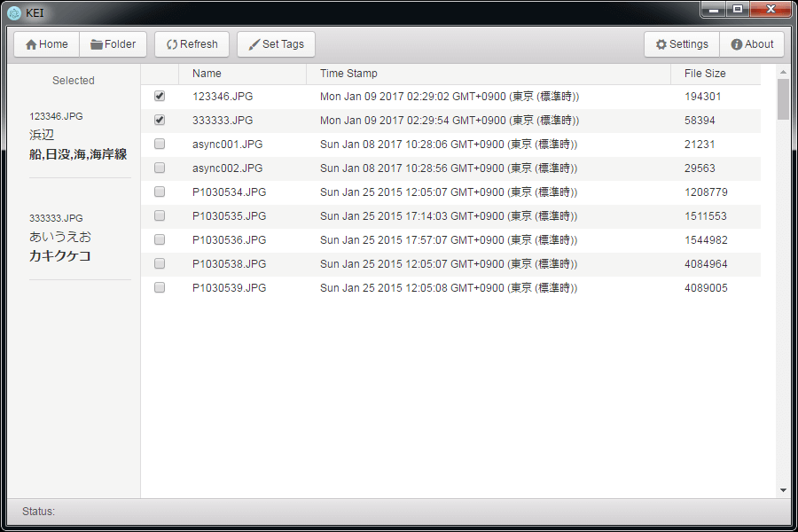The height and width of the screenshot is (532, 798).
Task: Select file name P1030539.JPG
Action: coord(229,287)
